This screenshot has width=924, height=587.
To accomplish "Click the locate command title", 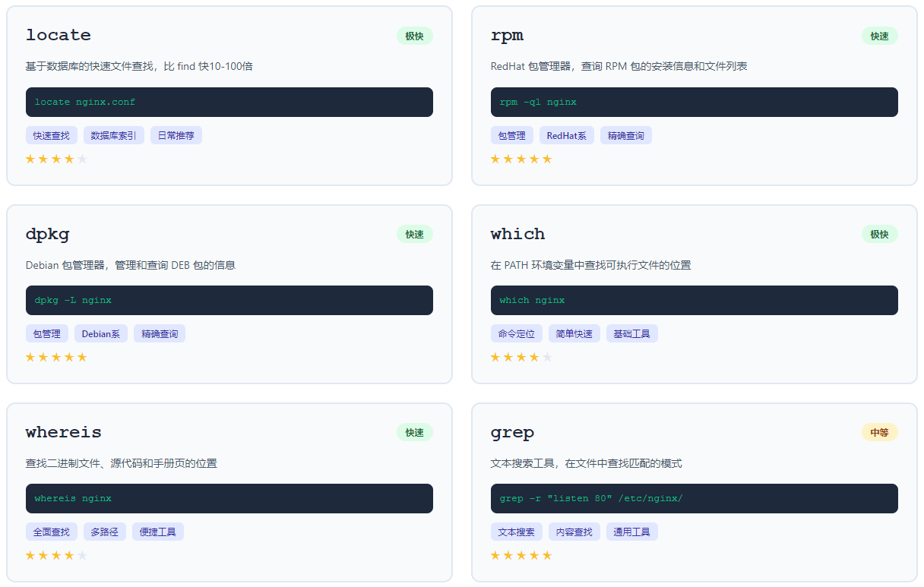I will click(59, 36).
